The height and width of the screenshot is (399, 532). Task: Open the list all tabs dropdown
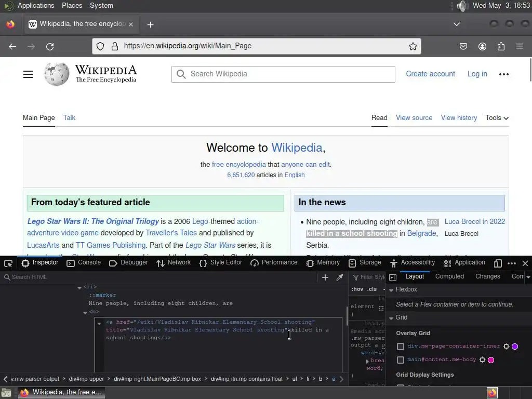point(457,24)
